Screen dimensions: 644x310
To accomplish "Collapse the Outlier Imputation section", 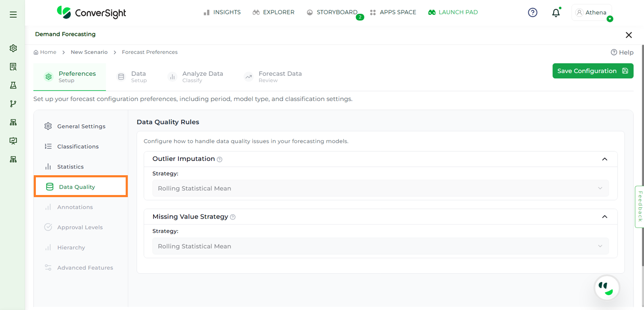I will 604,159.
